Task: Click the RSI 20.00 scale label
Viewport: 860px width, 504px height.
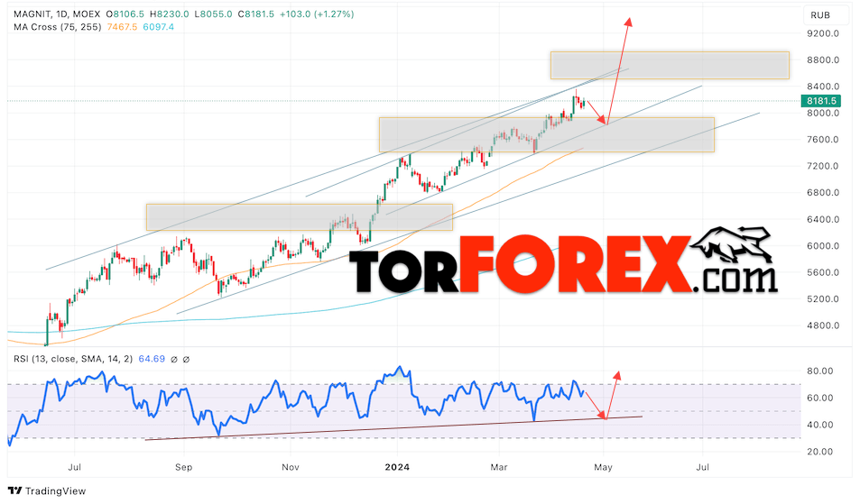Action: tap(820, 452)
